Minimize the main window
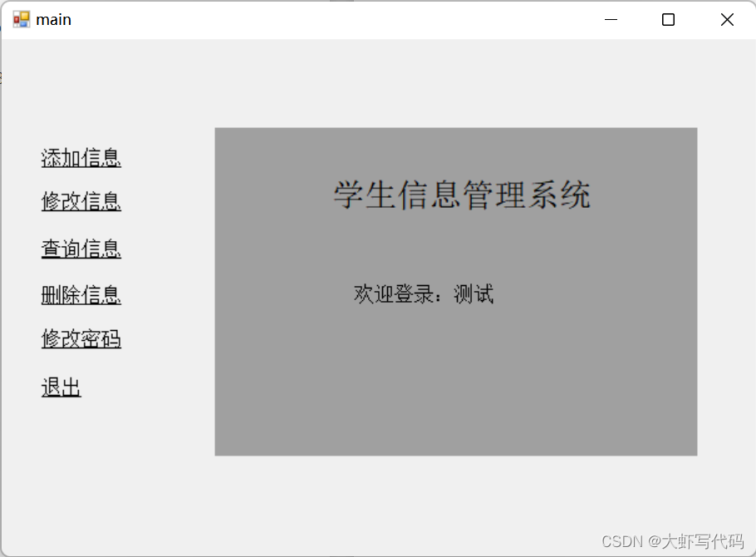Image resolution: width=756 pixels, height=557 pixels. [611, 20]
